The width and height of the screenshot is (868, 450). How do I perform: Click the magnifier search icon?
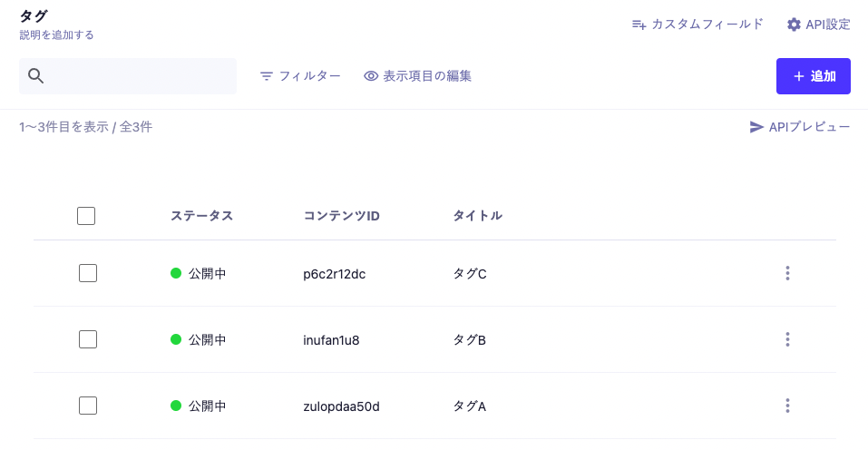tap(36, 76)
